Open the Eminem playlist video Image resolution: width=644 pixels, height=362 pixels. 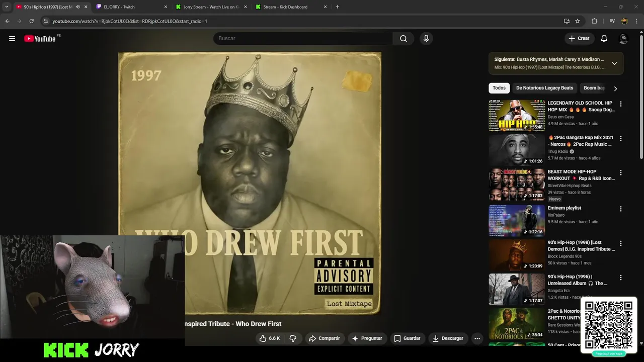[517, 220]
